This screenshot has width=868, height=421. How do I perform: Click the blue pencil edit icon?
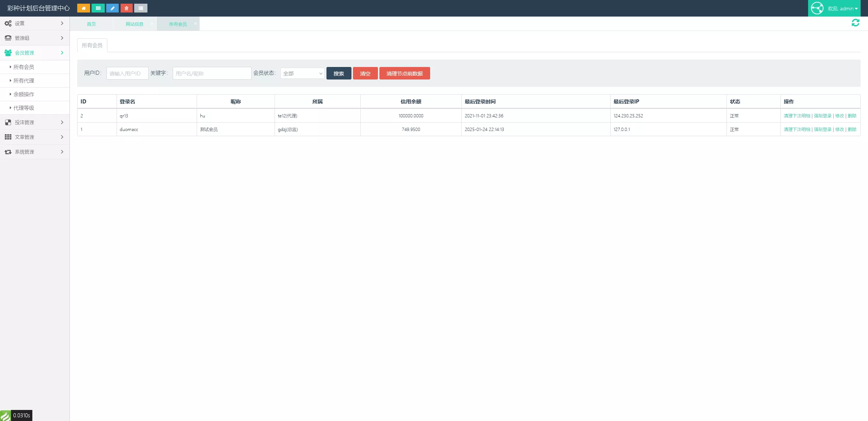tap(112, 8)
